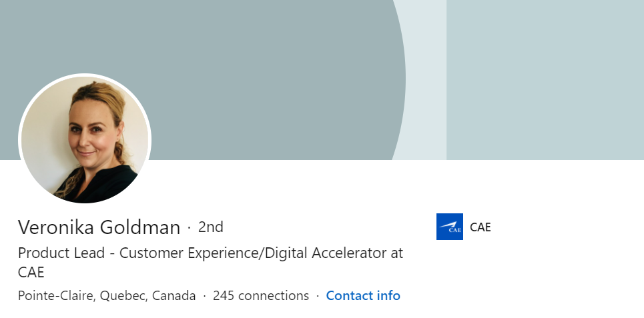Click the 2nd degree connection badge

click(211, 227)
